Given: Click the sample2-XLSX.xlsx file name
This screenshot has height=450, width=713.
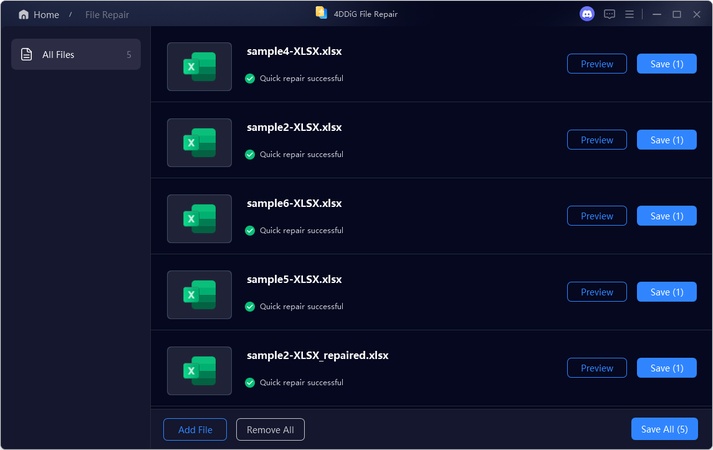Looking at the screenshot, I should (294, 127).
